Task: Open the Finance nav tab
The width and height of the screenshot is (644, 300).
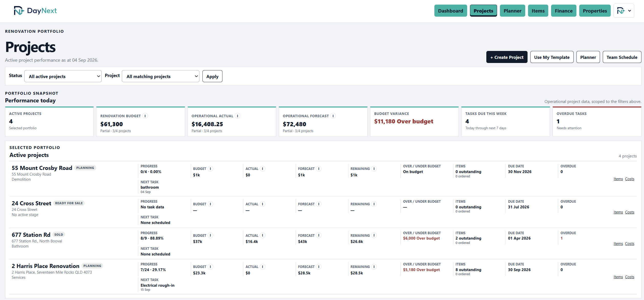Action: [564, 11]
